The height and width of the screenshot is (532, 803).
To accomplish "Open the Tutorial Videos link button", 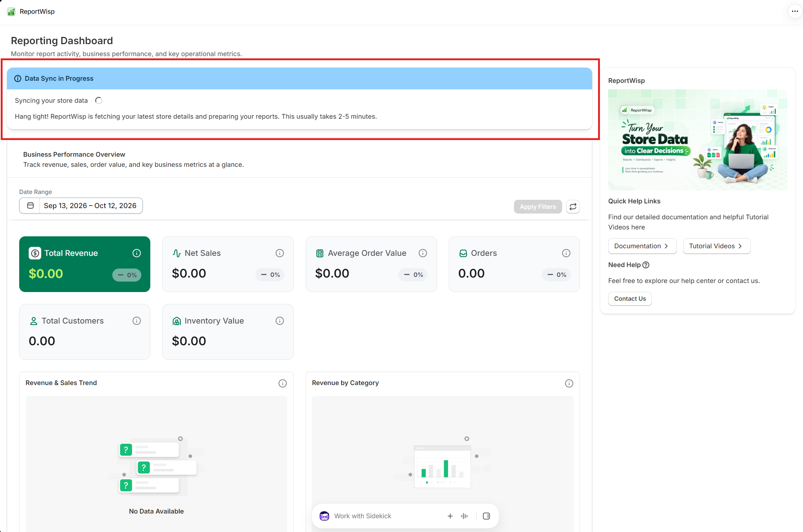I will coord(716,246).
